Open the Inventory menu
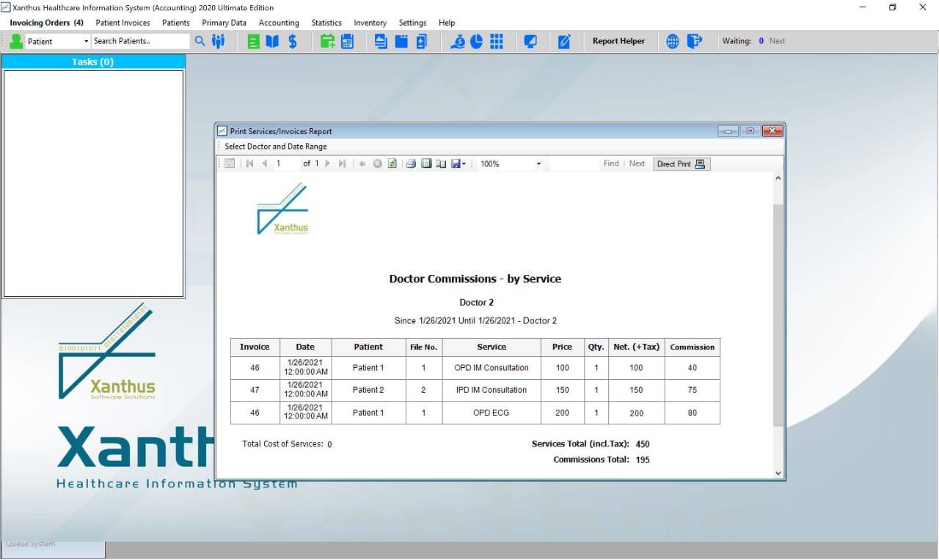The image size is (939, 560). (x=370, y=23)
